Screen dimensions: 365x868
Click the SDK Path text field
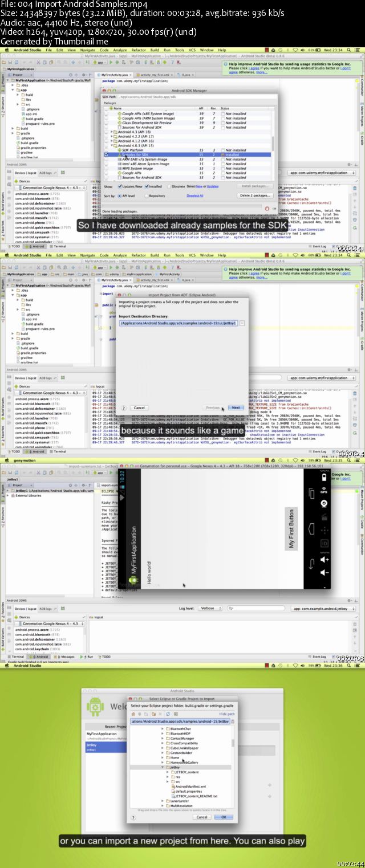197,98
